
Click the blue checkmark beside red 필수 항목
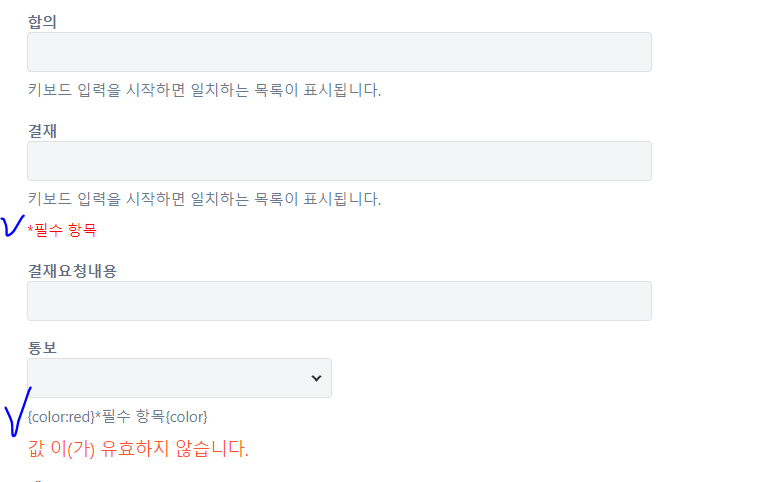12,225
